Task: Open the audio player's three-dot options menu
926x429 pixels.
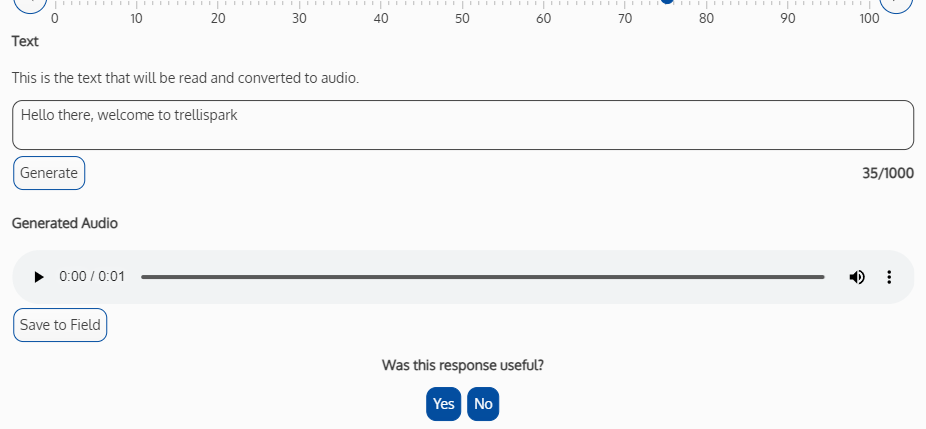Action: [889, 277]
